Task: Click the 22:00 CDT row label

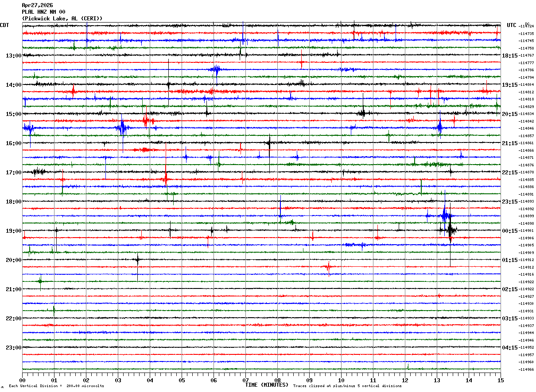Action: [x=13, y=319]
